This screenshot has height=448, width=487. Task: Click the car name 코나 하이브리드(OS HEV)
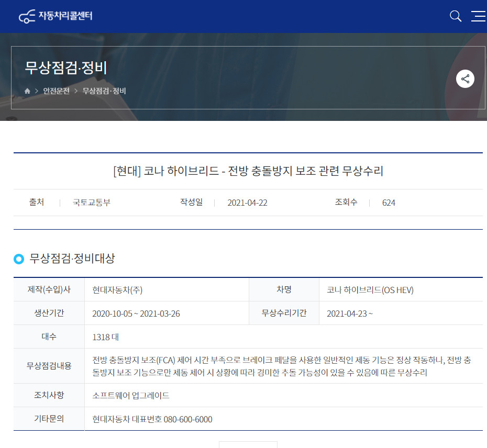pos(370,290)
